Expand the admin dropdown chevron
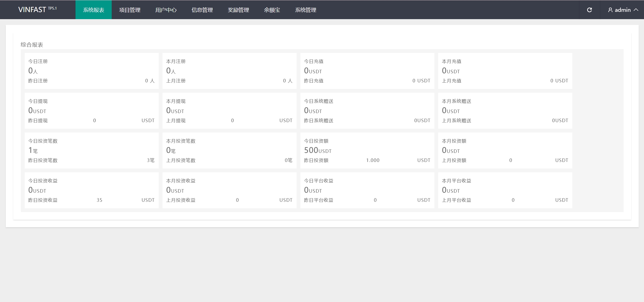The height and width of the screenshot is (302, 644). pos(636,10)
